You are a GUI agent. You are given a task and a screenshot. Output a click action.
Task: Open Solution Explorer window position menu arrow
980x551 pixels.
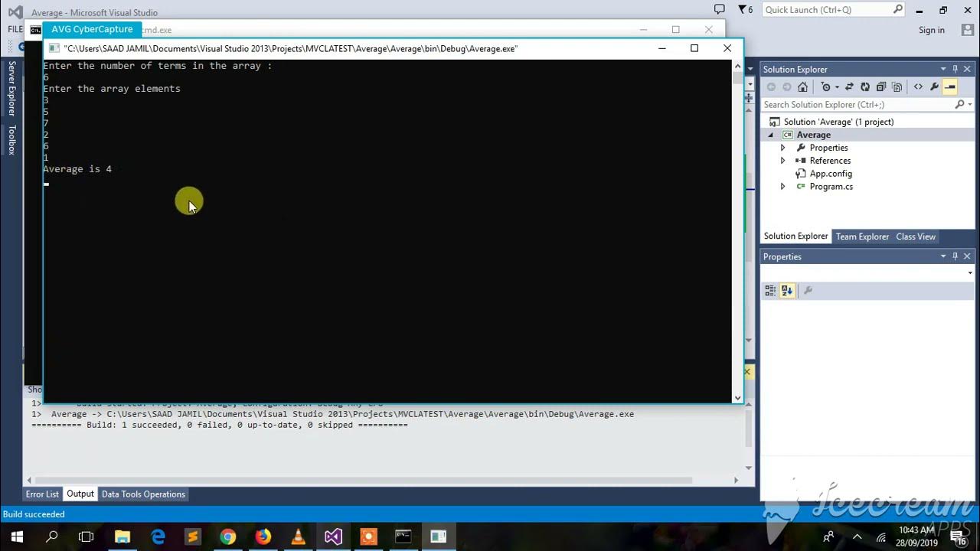[943, 69]
